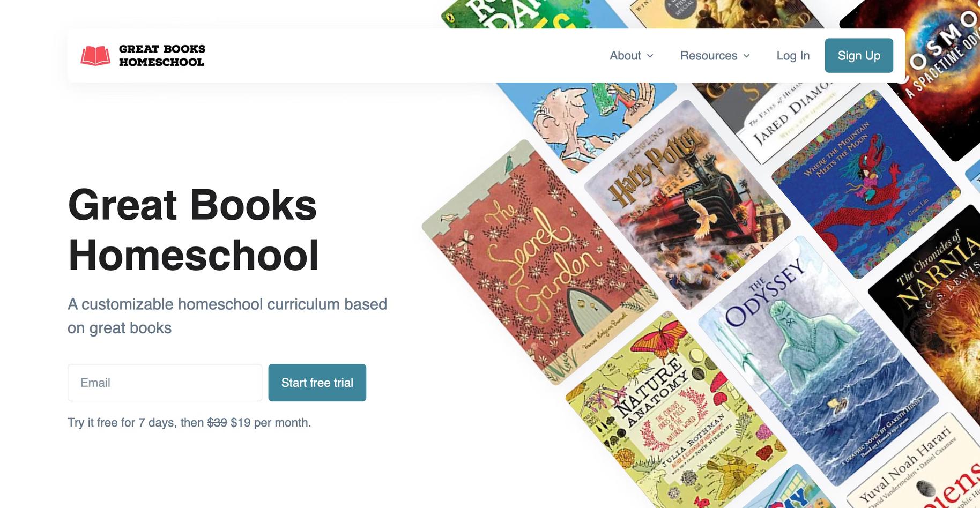Click Where the Mountain Meets the Moon cover
980x508 pixels.
coord(866,184)
